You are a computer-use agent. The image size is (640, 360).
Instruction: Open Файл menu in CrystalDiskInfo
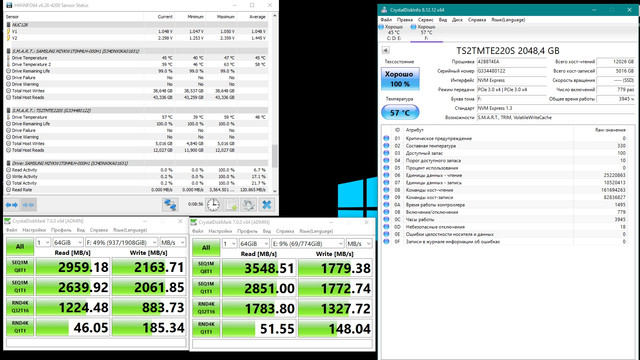point(386,20)
